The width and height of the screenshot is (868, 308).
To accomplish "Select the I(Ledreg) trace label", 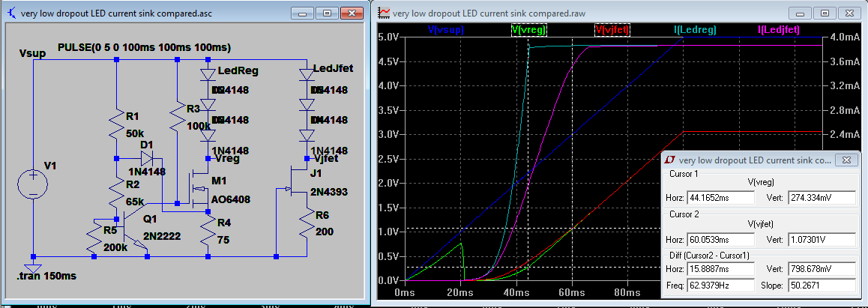I will point(693,30).
